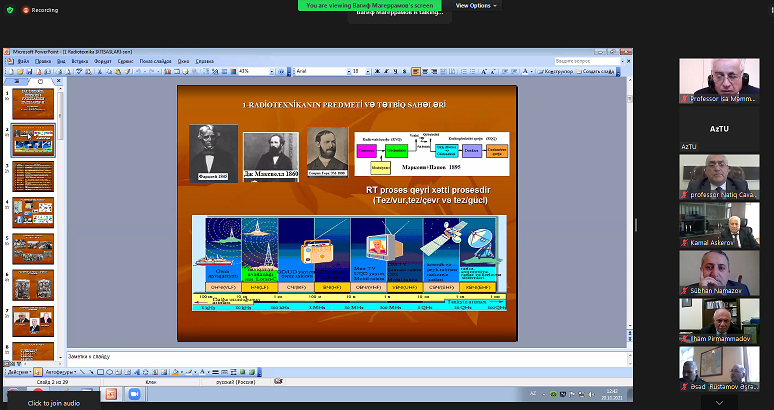Click the Создать слайд button
The image size is (774, 410).
595,72
